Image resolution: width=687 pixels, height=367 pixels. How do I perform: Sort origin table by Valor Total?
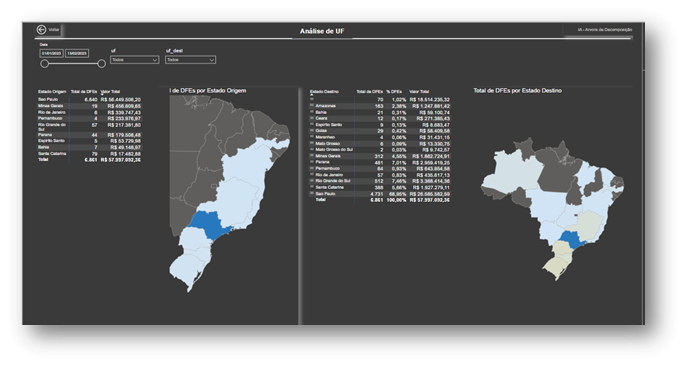pyautogui.click(x=110, y=92)
